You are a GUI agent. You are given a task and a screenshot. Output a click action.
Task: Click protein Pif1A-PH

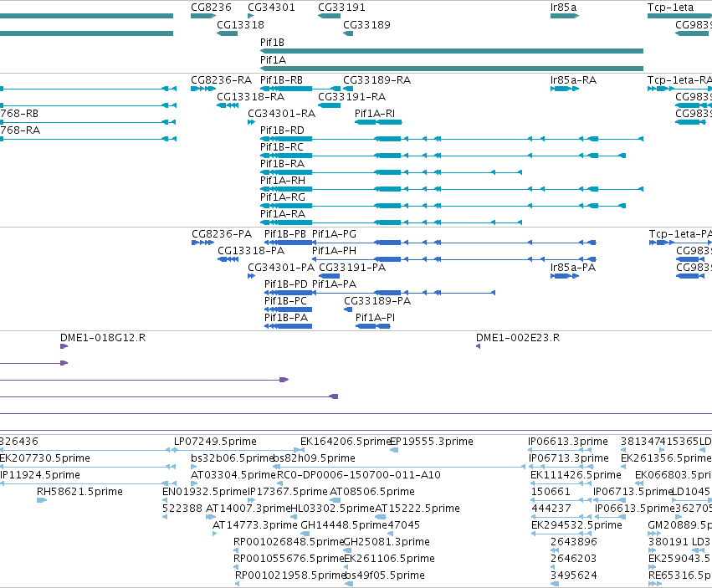click(x=334, y=251)
